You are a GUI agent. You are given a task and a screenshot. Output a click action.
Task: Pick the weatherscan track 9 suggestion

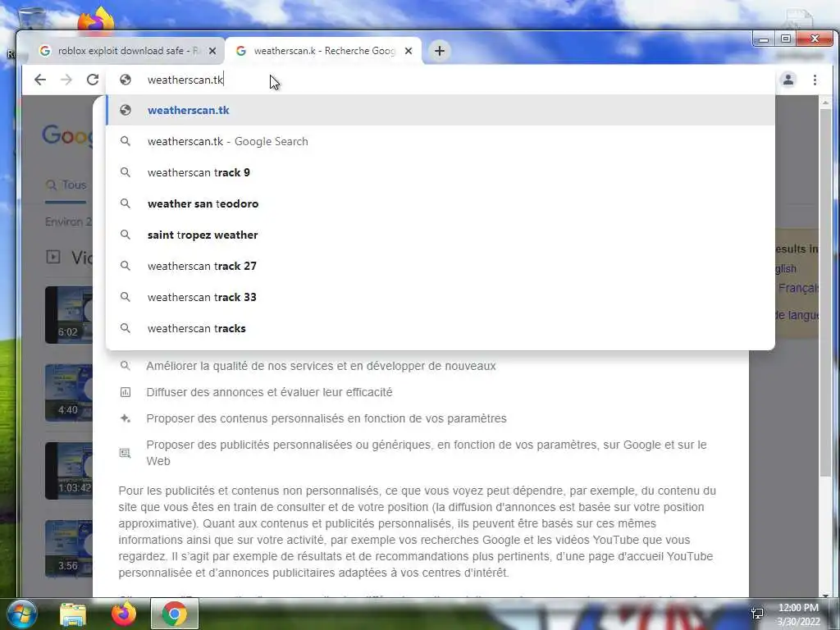point(441,172)
